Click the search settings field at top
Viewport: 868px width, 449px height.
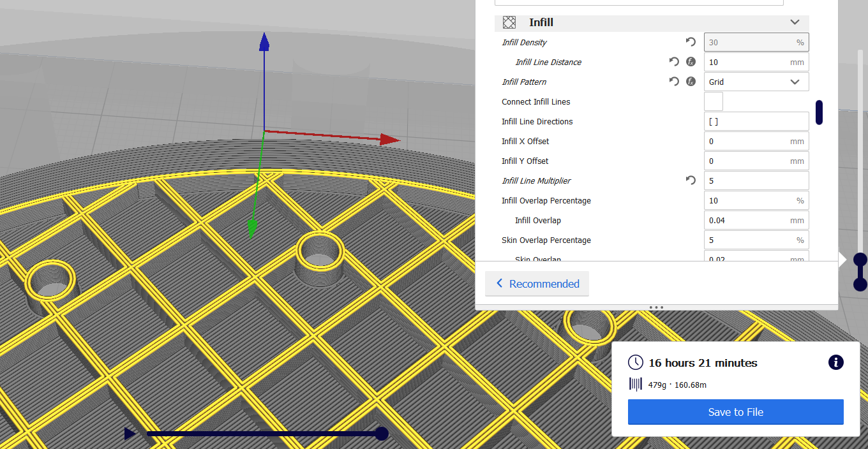tap(639, 3)
